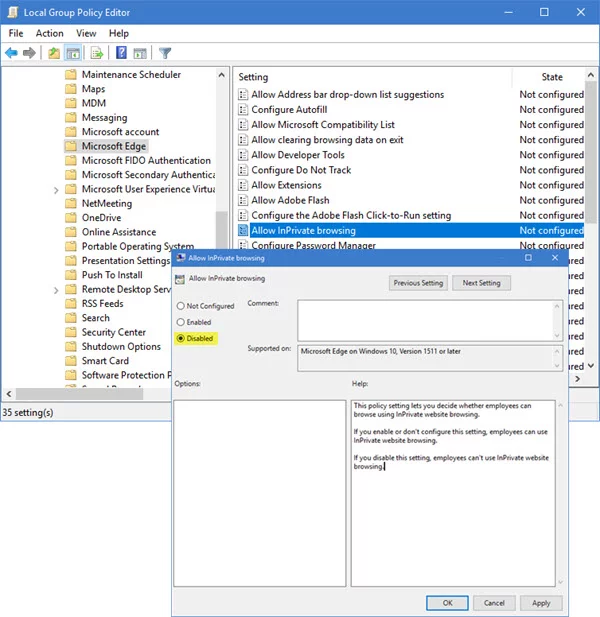Toggle the Show/Hide Action Pane icon
This screenshot has width=600, height=617.
point(140,53)
